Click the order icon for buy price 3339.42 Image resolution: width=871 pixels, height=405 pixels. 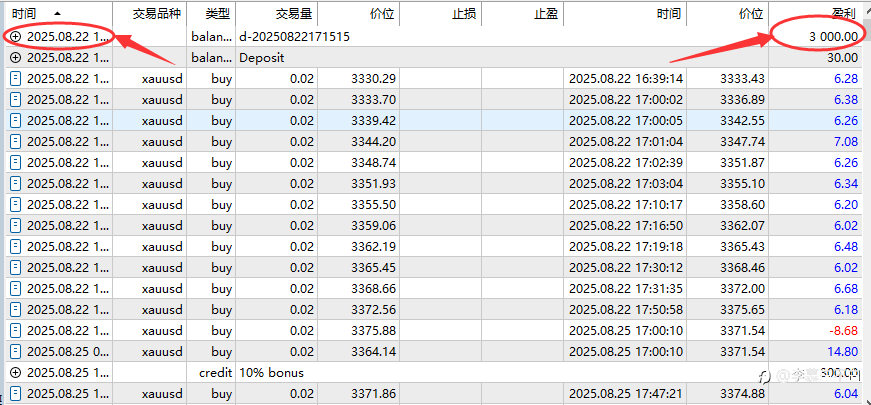(15, 120)
